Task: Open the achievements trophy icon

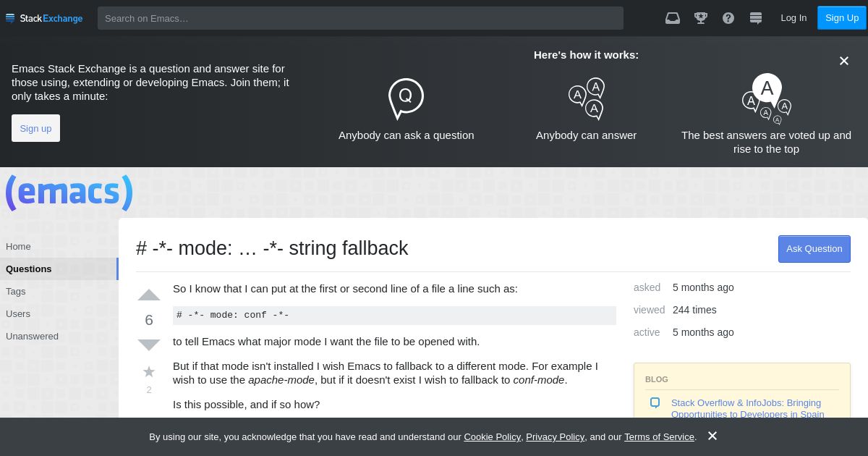Action: [x=701, y=18]
